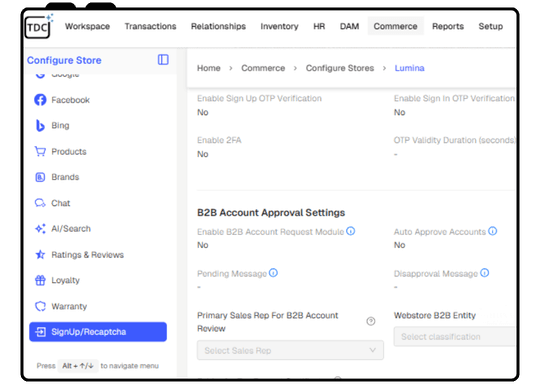
Task: Click the Chat bubble icon
Action: [40, 203]
